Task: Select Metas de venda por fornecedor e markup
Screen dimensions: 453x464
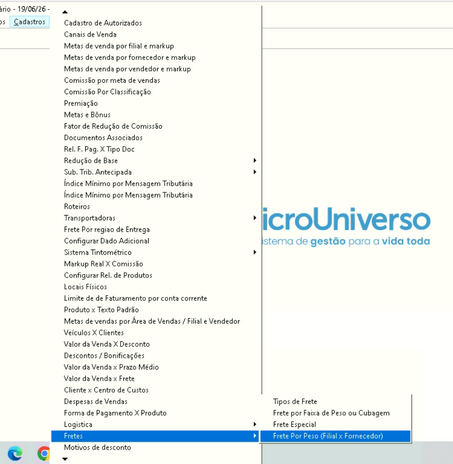Action: 155,57
